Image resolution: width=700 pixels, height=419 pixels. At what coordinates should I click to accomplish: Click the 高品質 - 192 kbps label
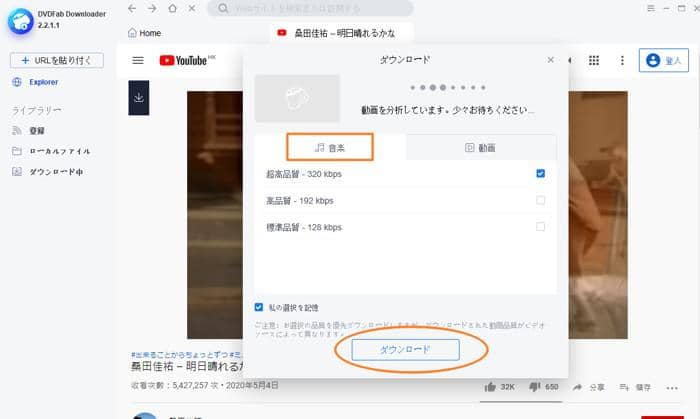pyautogui.click(x=300, y=201)
